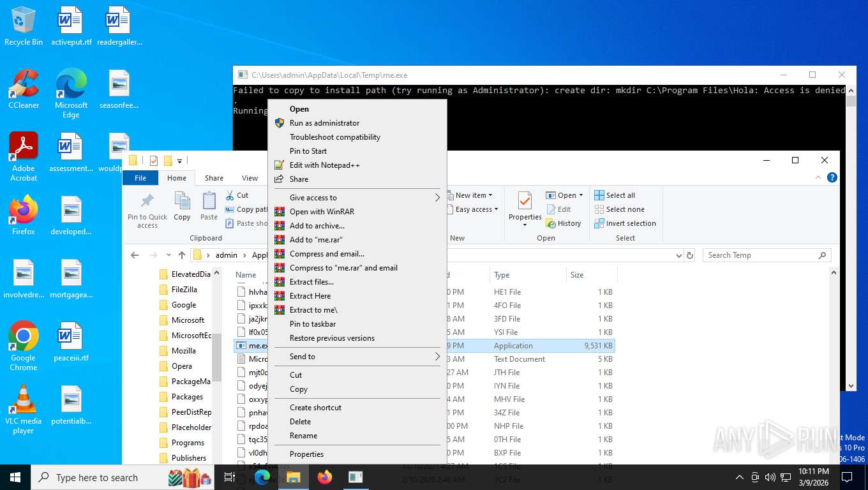Switch to the View ribbon tab
This screenshot has height=490, width=868.
tap(250, 178)
